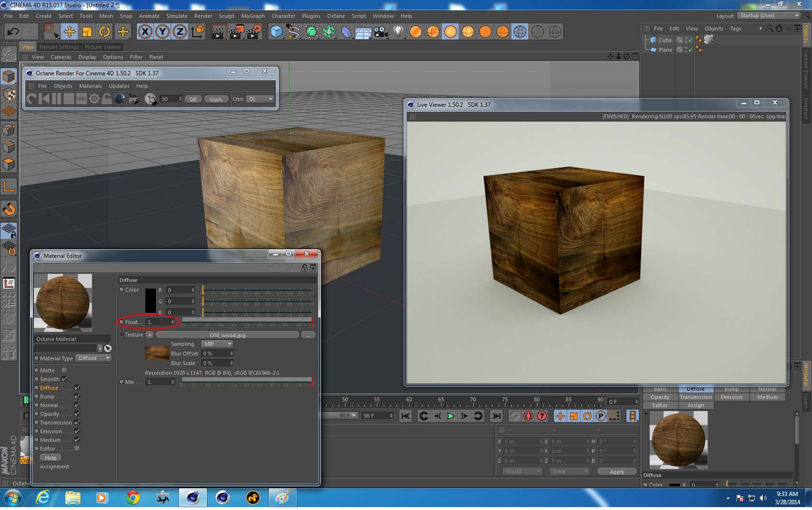
Task: Click the black diffuse color swatch
Action: click(x=150, y=301)
